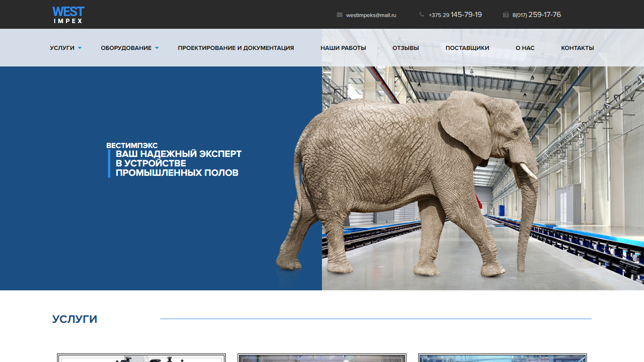This screenshot has width=644, height=362.
Task: Click the elephant hero image
Action: click(408, 184)
